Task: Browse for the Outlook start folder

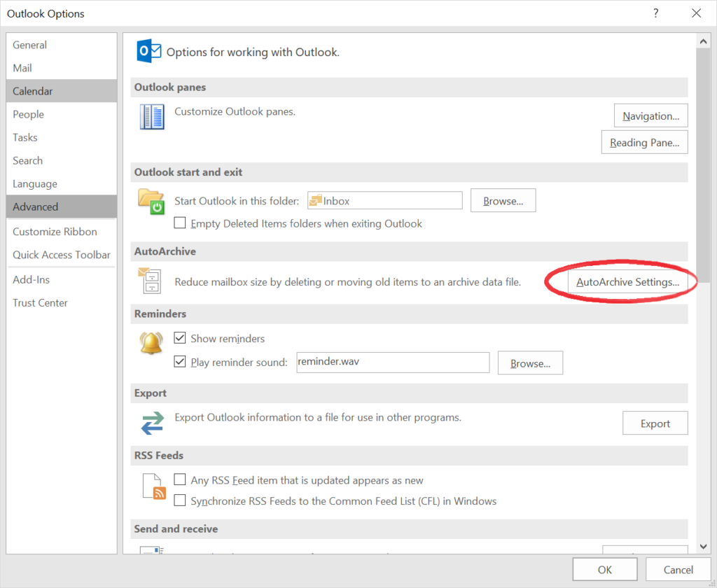Action: 503,201
